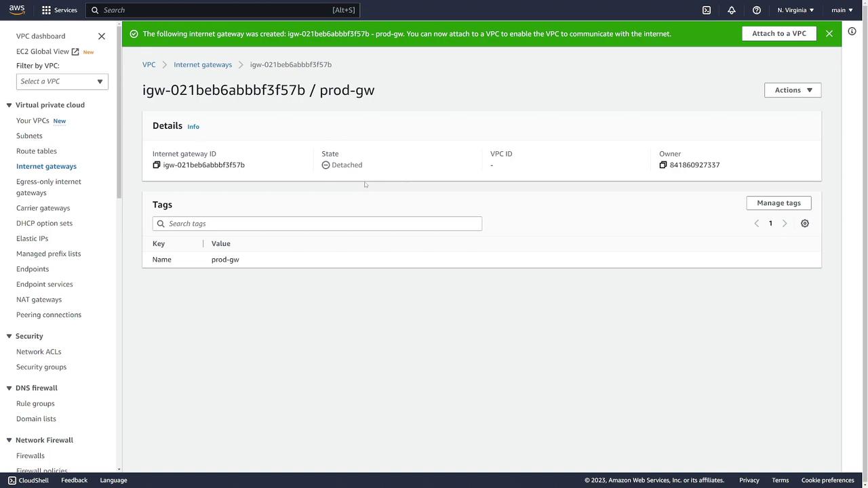This screenshot has height=488, width=868.
Task: Go to Internet gateways breadcrumb link
Action: pyautogui.click(x=203, y=64)
